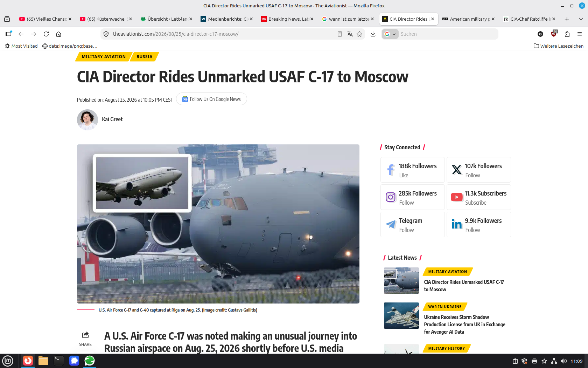The width and height of the screenshot is (588, 368).
Task: Open the translate page icon
Action: tap(350, 34)
